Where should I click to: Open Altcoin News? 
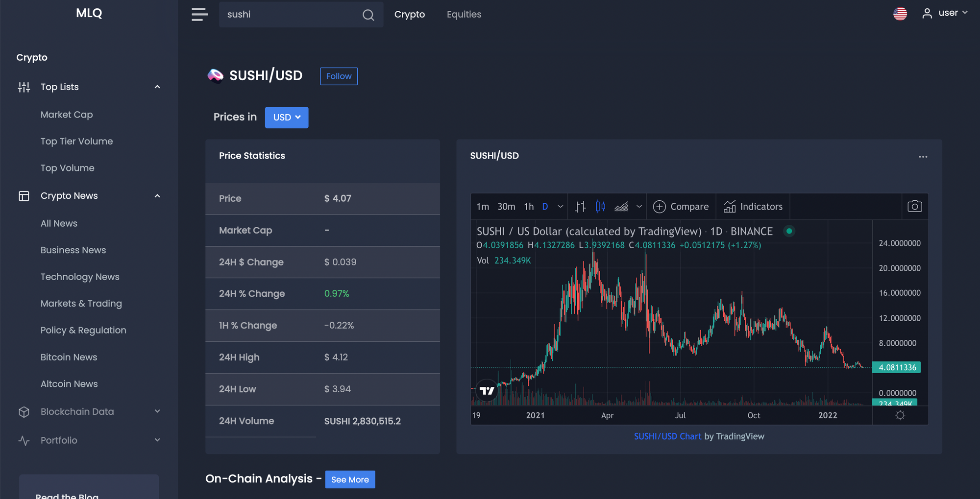coord(69,384)
